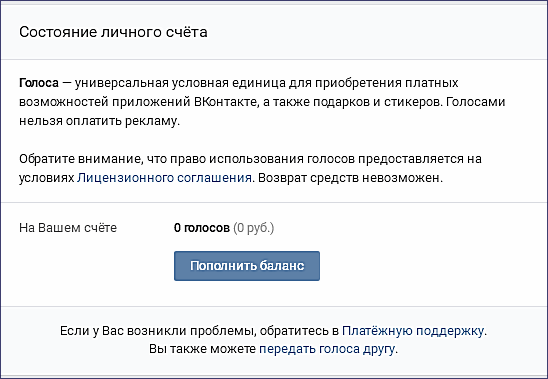Screen dimensions: 548x379
Task: Open the Платёжную поддержку link
Action: (413, 330)
